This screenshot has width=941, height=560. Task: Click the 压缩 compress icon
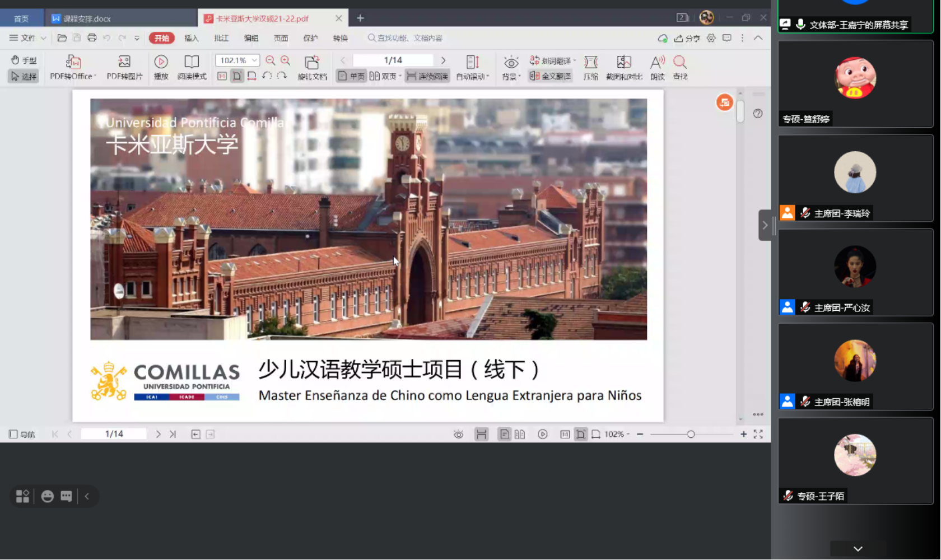coord(590,62)
